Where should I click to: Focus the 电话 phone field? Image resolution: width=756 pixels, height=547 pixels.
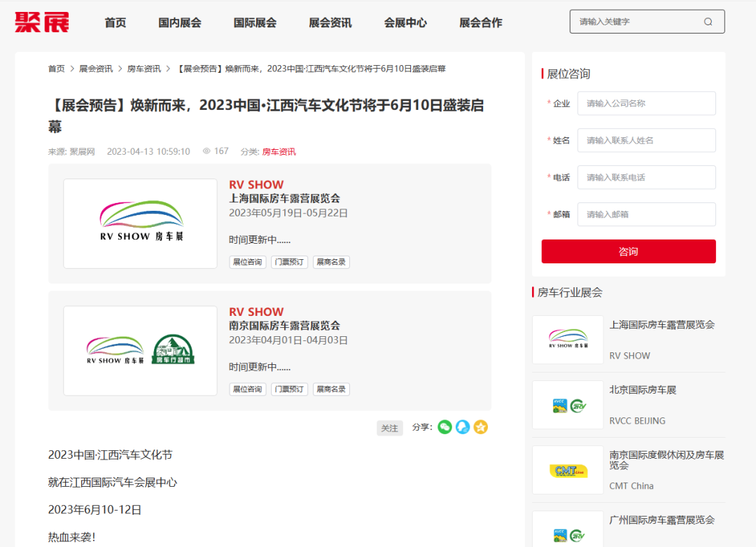click(x=647, y=177)
